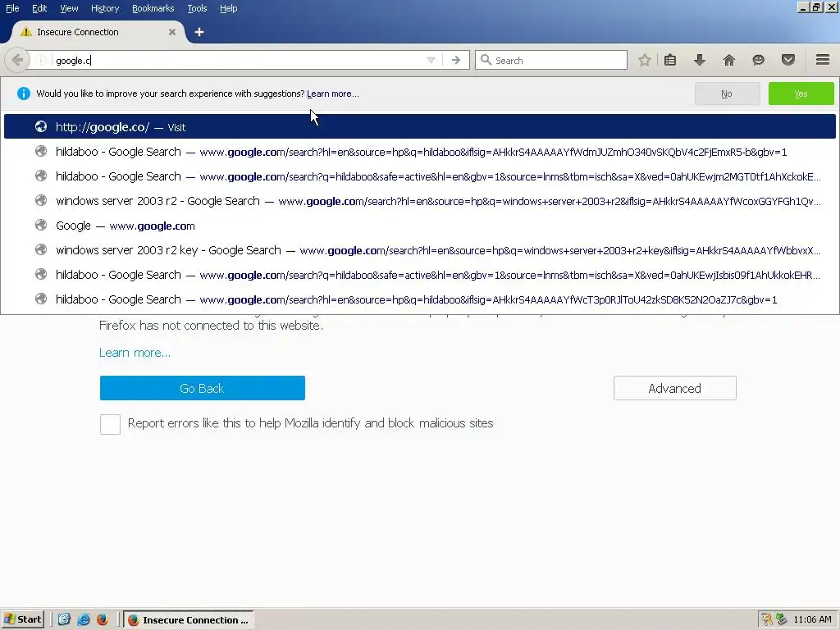Open the Help menu
840x630 pixels.
pos(228,8)
